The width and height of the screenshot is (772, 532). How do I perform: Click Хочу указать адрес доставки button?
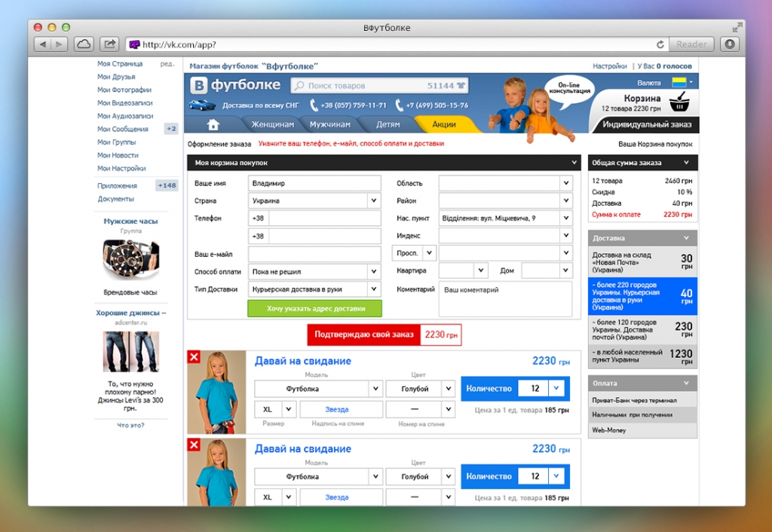[x=314, y=308]
